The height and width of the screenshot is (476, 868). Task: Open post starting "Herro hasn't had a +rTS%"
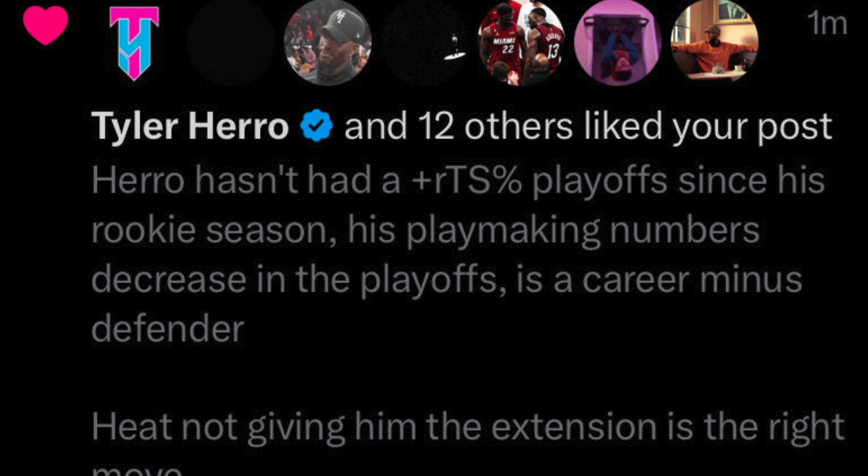(458, 180)
